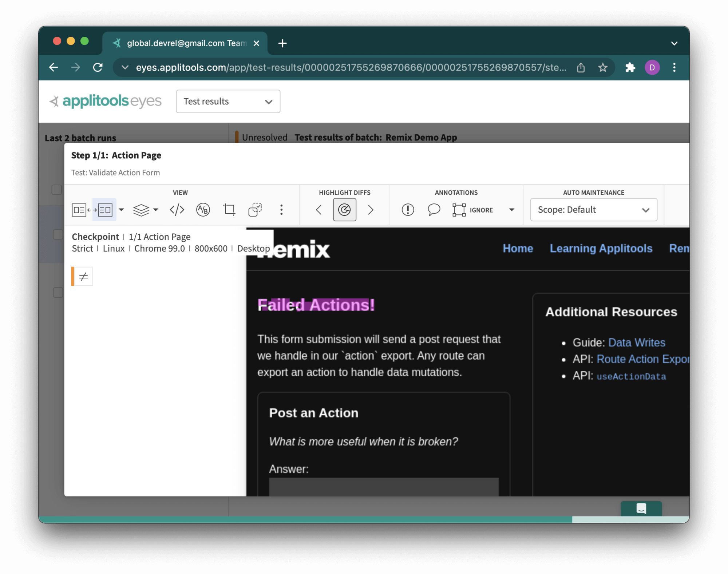Check the topmost checkbox in the batch list
The height and width of the screenshot is (574, 728).
click(x=57, y=190)
